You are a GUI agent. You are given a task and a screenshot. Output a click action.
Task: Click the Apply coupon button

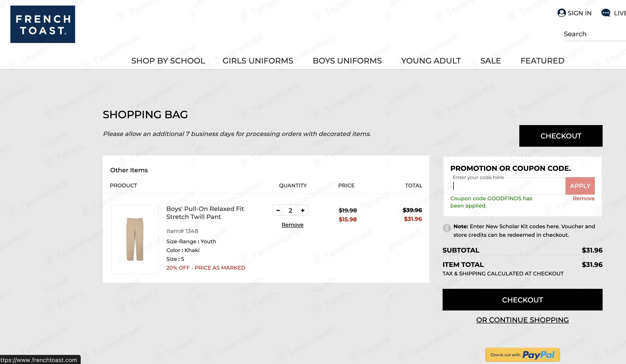[580, 186]
